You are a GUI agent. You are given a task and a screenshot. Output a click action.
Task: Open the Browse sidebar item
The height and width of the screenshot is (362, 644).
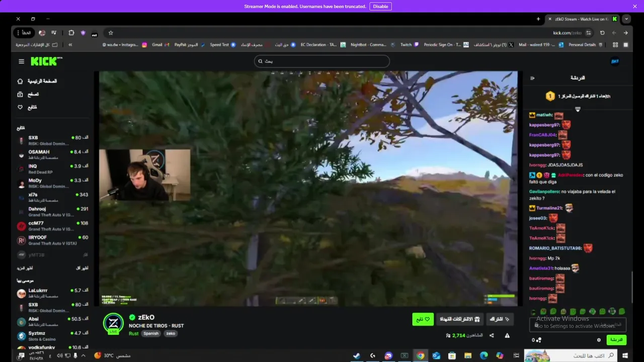[x=28, y=94]
